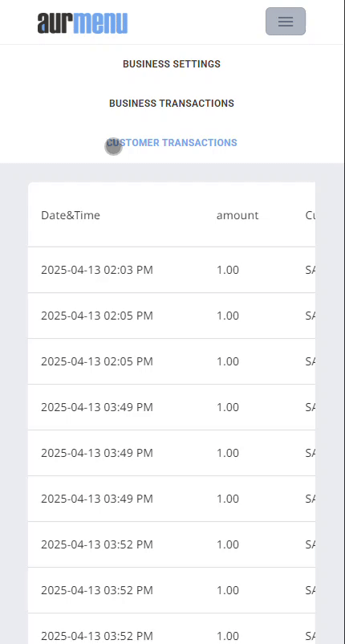
Task: Click amount 1.00 in first 03:52 PM row
Action: click(x=228, y=544)
